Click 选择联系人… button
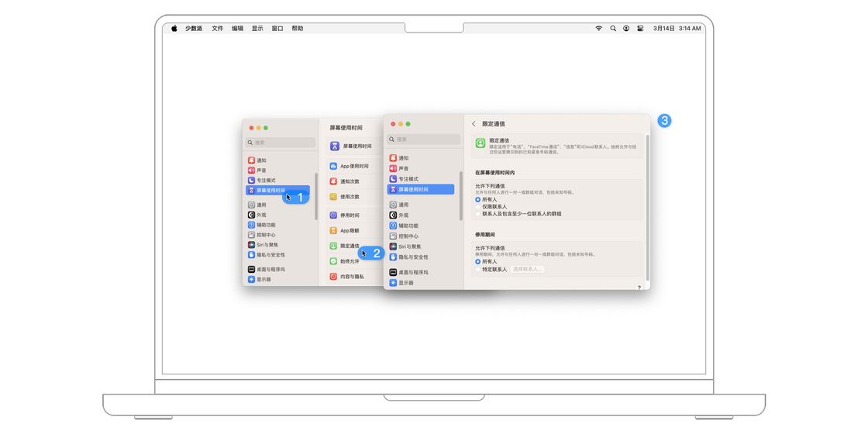 [x=528, y=269]
